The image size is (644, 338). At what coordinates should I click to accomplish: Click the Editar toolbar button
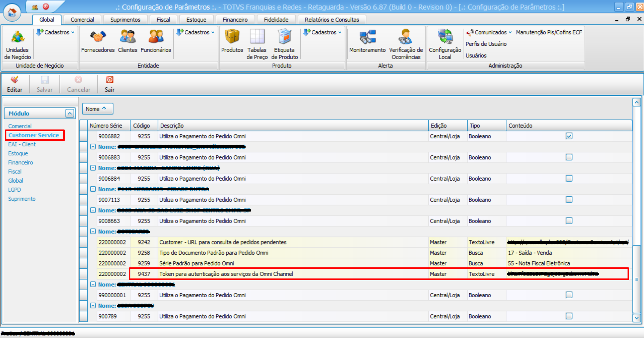click(15, 84)
